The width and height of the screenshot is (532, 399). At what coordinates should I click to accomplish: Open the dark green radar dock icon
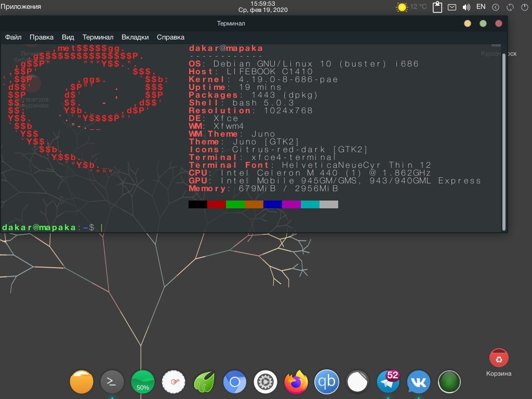pyautogui.click(x=449, y=382)
